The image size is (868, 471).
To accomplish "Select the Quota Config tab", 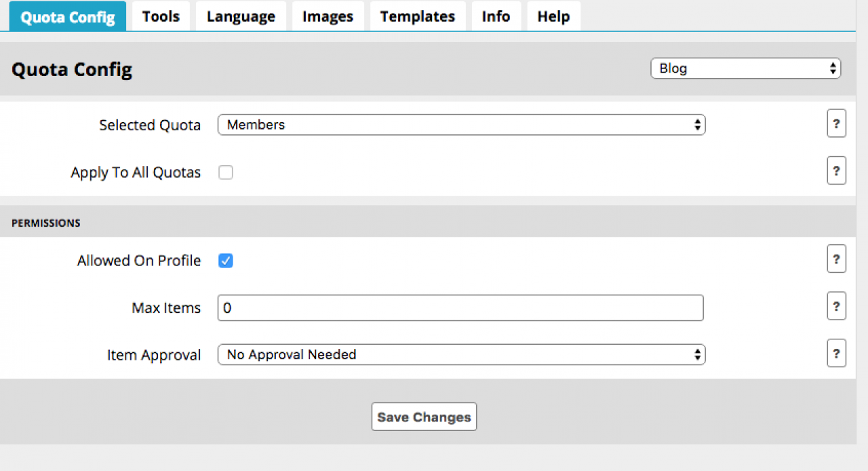I will (x=68, y=17).
